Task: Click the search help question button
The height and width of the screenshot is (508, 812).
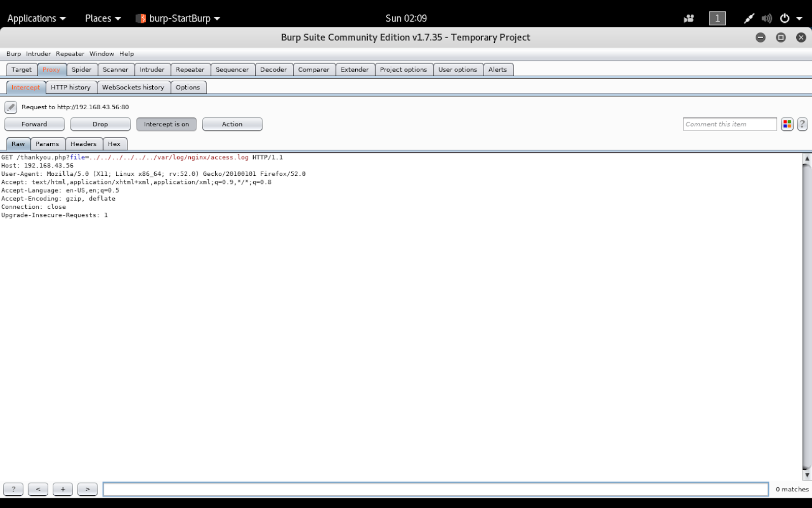Action: click(13, 489)
